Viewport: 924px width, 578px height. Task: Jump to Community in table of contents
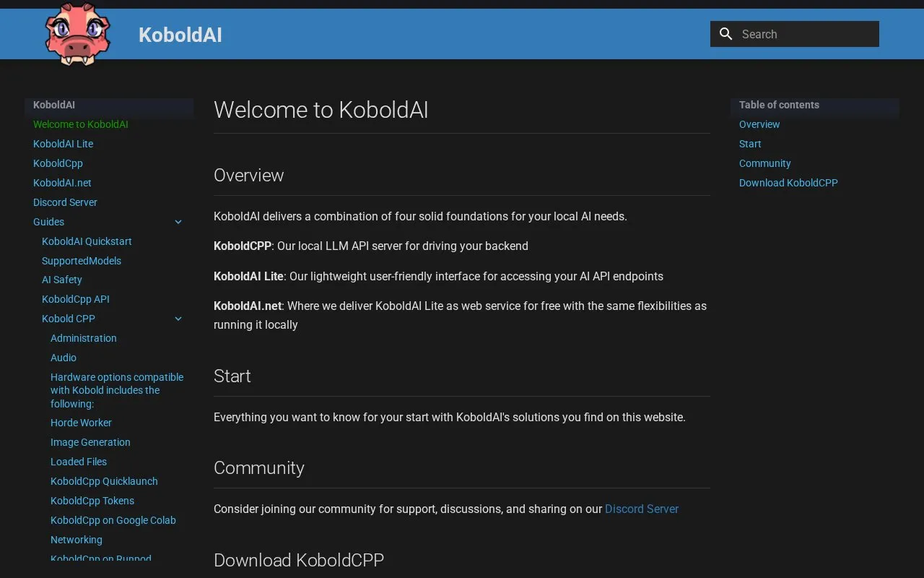click(765, 163)
